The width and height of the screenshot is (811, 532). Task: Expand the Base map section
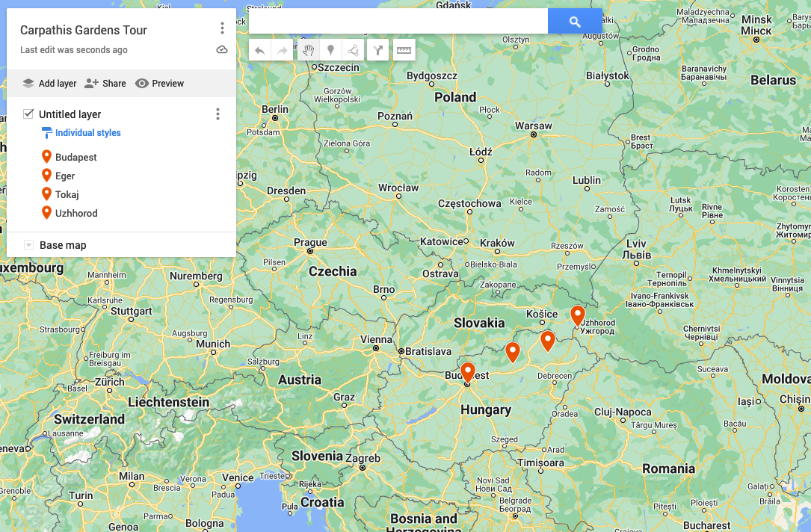(x=28, y=244)
